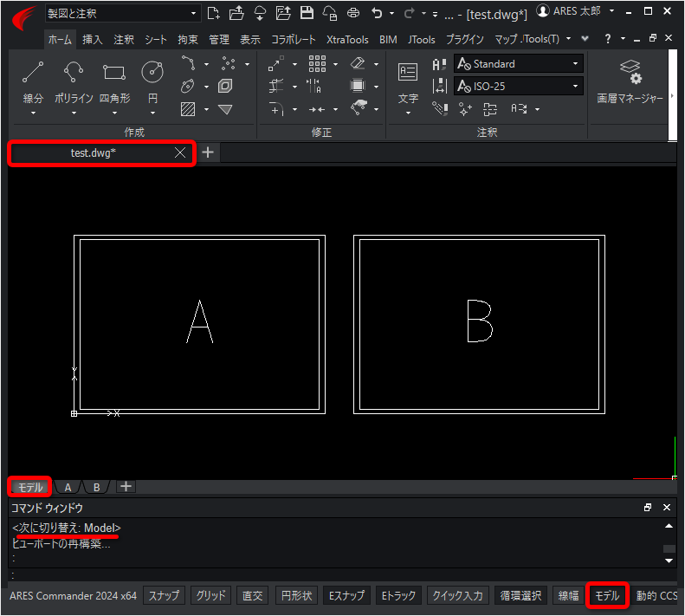Screen dimensions: 685x616
Task: Click the Print icon
Action: (x=353, y=13)
